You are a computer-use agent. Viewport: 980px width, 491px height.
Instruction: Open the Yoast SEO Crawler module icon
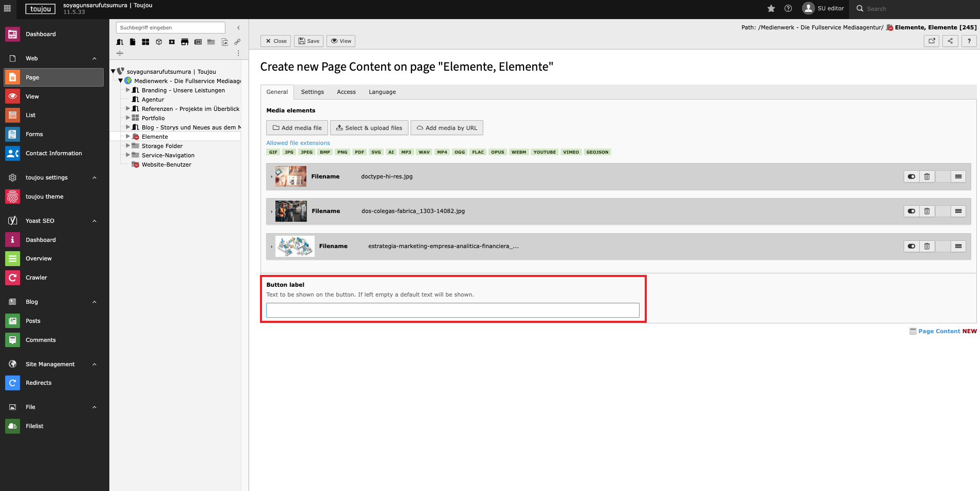click(12, 277)
